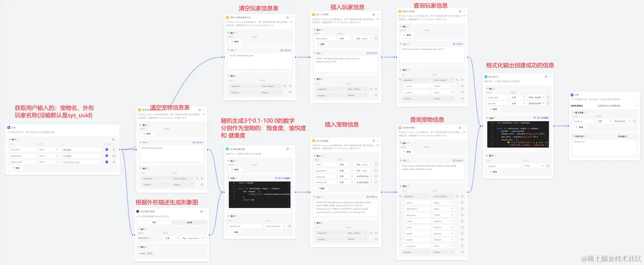Remove appearance row in 开始 node
This screenshot has width=644, height=265.
114,156
